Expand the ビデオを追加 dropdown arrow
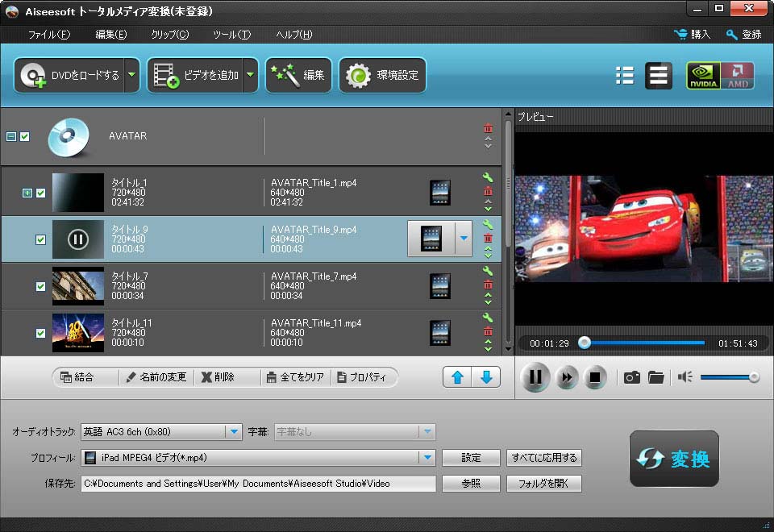 tap(250, 75)
